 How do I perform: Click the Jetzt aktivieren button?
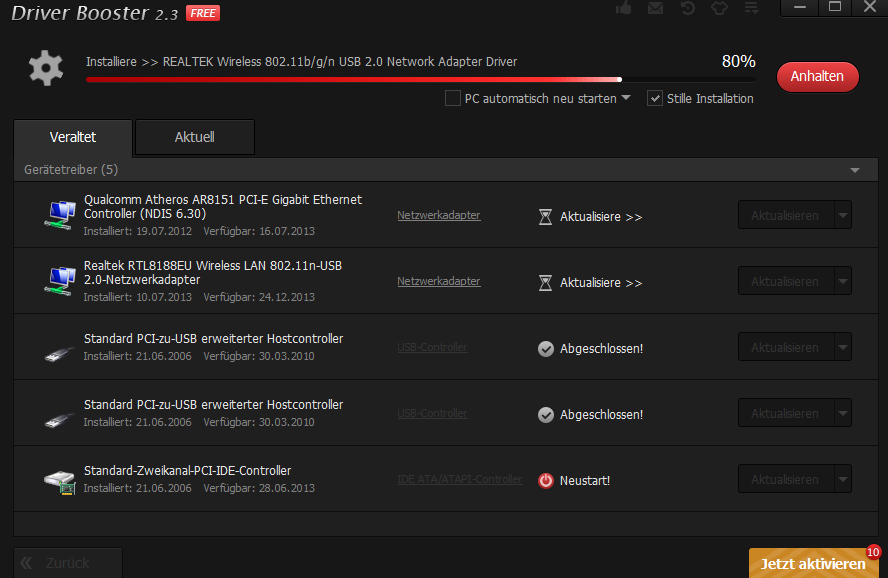[813, 563]
